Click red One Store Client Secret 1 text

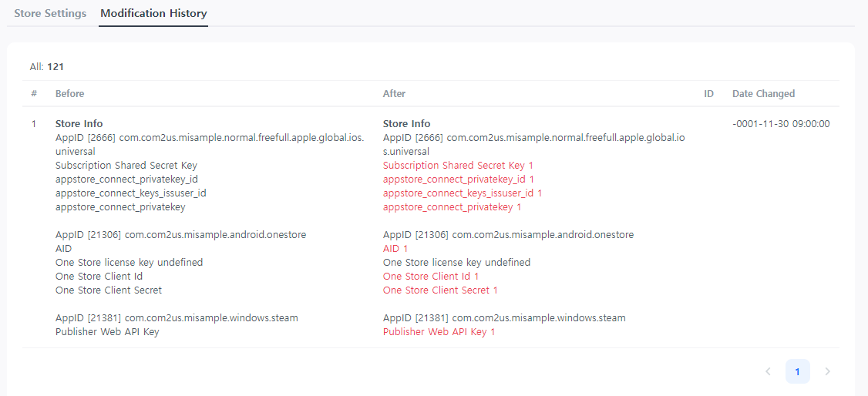(x=440, y=290)
